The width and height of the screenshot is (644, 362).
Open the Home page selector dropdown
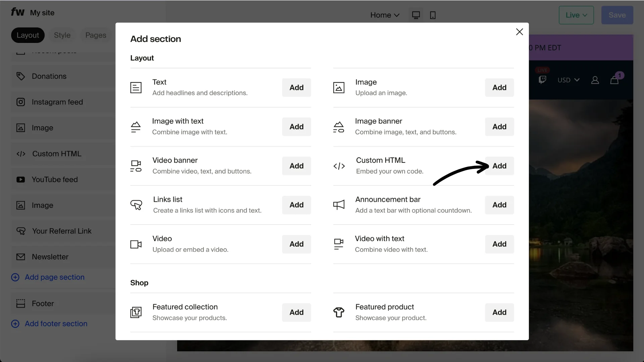pyautogui.click(x=384, y=15)
